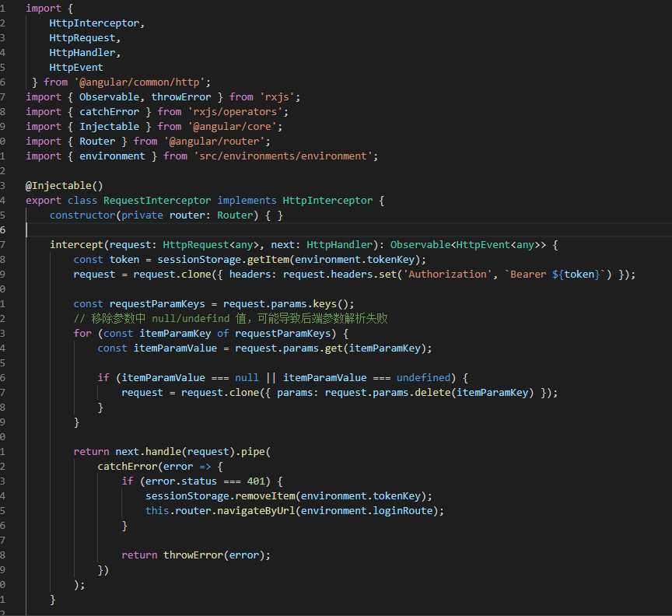The height and width of the screenshot is (616, 672).
Task: Click requestParamKeys constant declaration
Action: [x=157, y=304]
